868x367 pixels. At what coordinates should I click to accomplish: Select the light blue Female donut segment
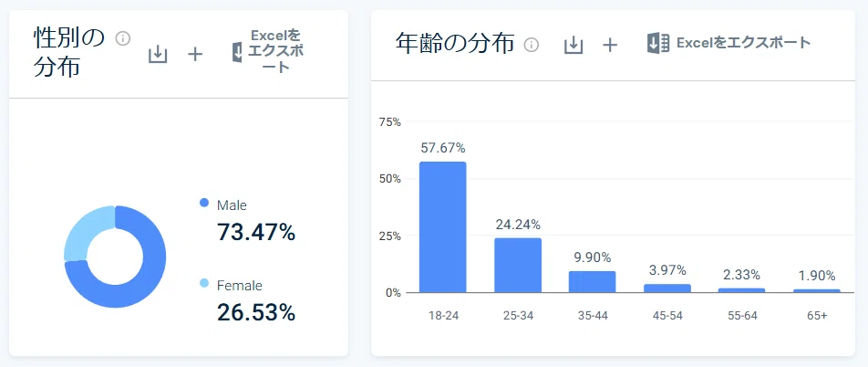(83, 233)
